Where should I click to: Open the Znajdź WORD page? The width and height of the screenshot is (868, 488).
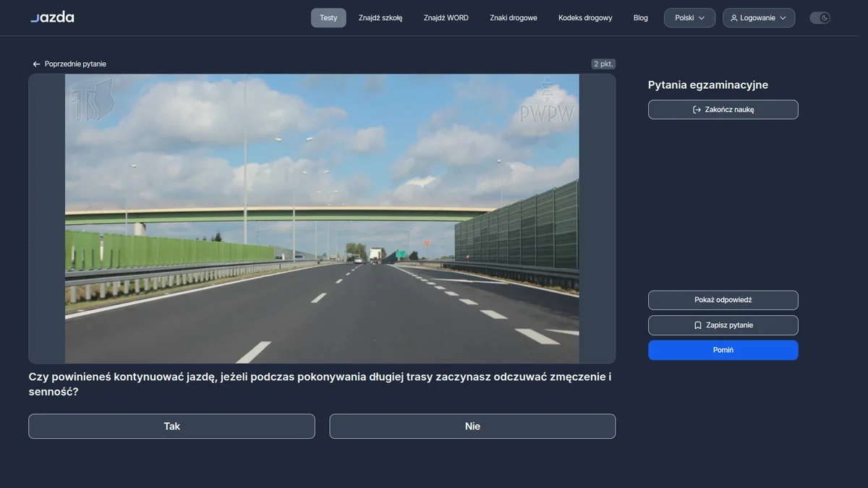pyautogui.click(x=446, y=18)
